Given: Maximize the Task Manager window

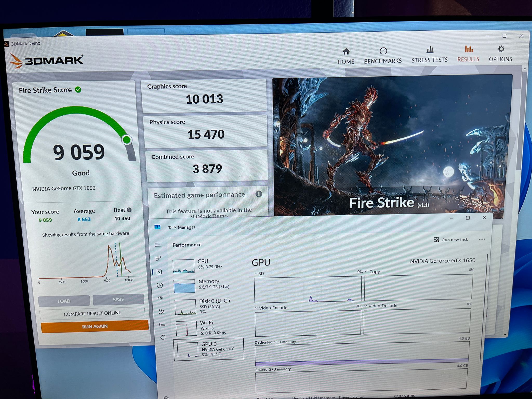Looking at the screenshot, I should [x=468, y=218].
